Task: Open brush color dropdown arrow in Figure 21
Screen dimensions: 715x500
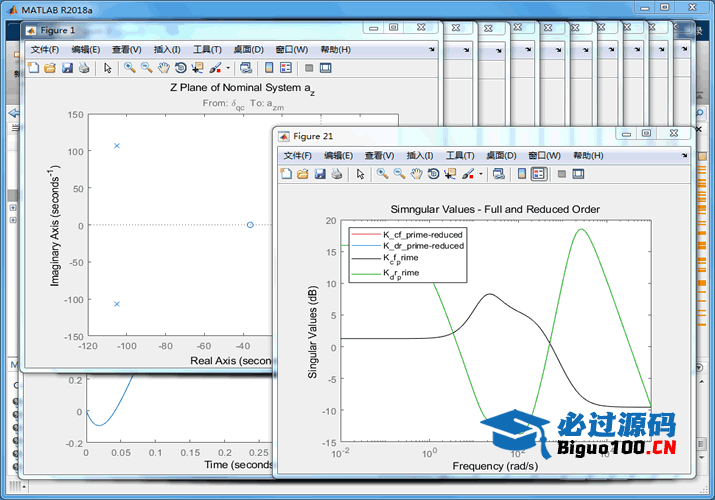Action: point(481,174)
